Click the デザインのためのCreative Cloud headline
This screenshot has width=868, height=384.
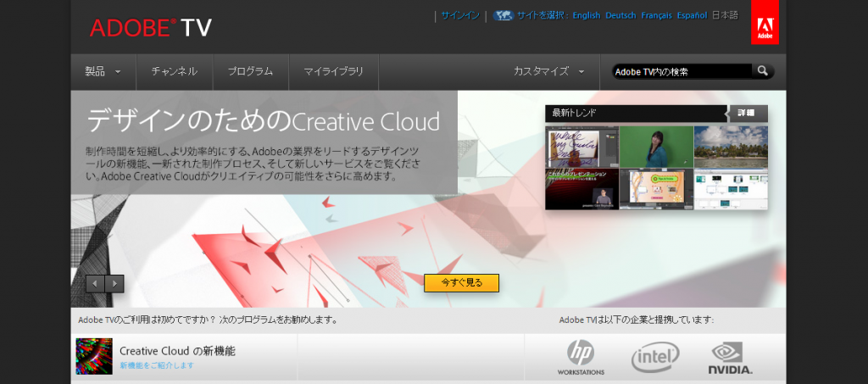point(263,120)
